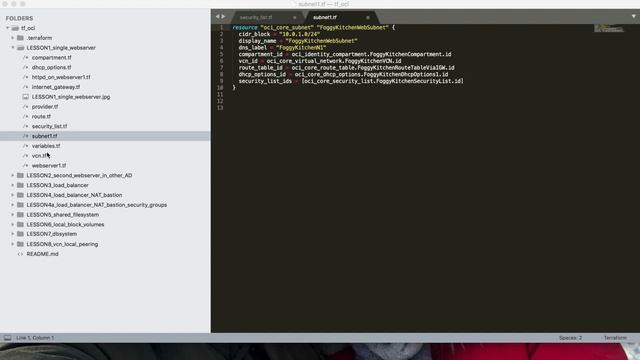The height and width of the screenshot is (360, 640).
Task: Go to previous tab with left arrow
Action: pyautogui.click(x=218, y=17)
